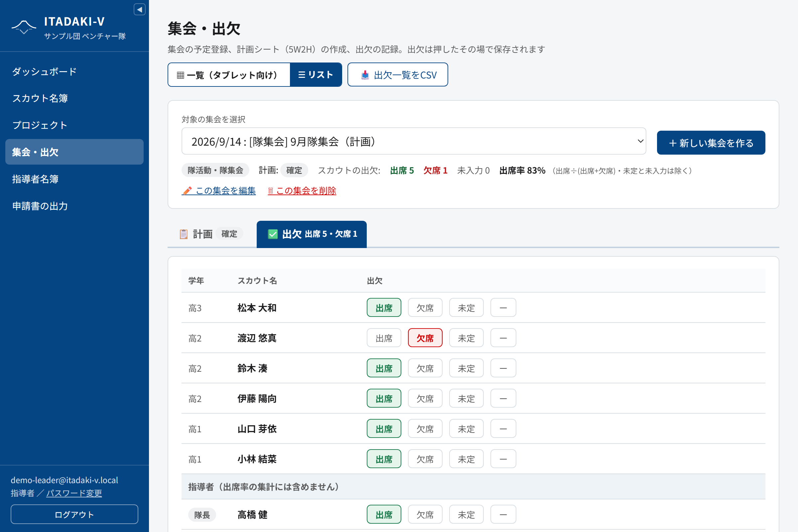The width and height of the screenshot is (798, 532).
Task: Export 出欠一覧をCSV
Action: [398, 74]
